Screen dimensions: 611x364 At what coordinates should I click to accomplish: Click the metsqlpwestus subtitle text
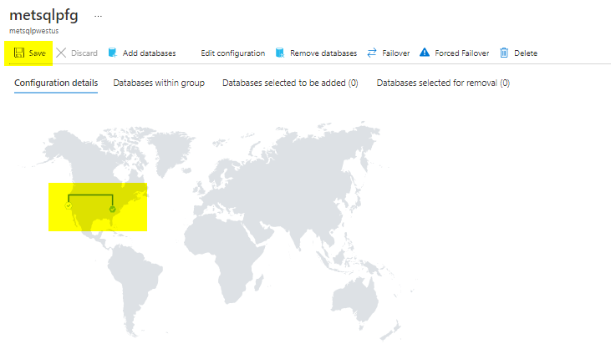pyautogui.click(x=33, y=30)
